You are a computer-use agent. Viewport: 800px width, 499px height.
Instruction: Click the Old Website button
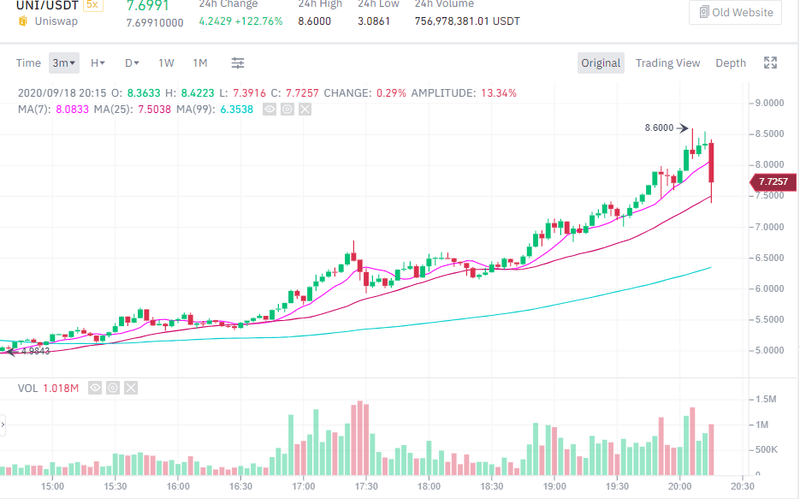[735, 12]
